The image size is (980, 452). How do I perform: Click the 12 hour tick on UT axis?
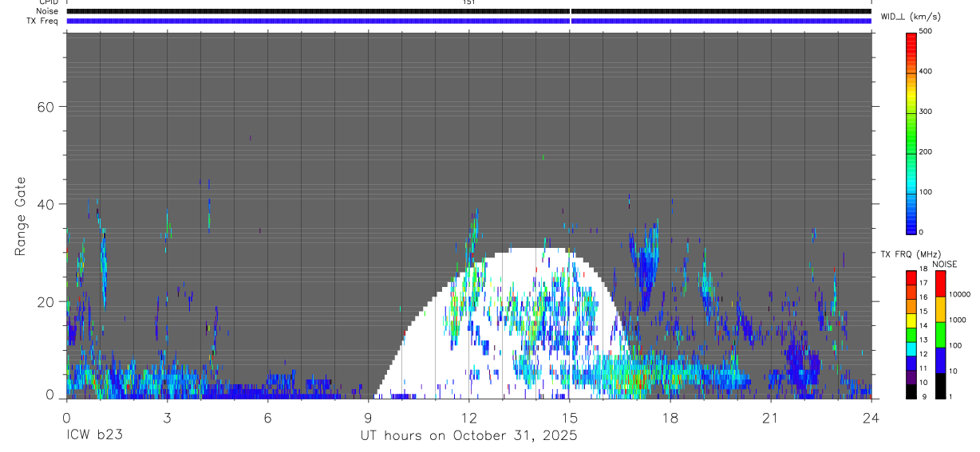click(x=468, y=417)
